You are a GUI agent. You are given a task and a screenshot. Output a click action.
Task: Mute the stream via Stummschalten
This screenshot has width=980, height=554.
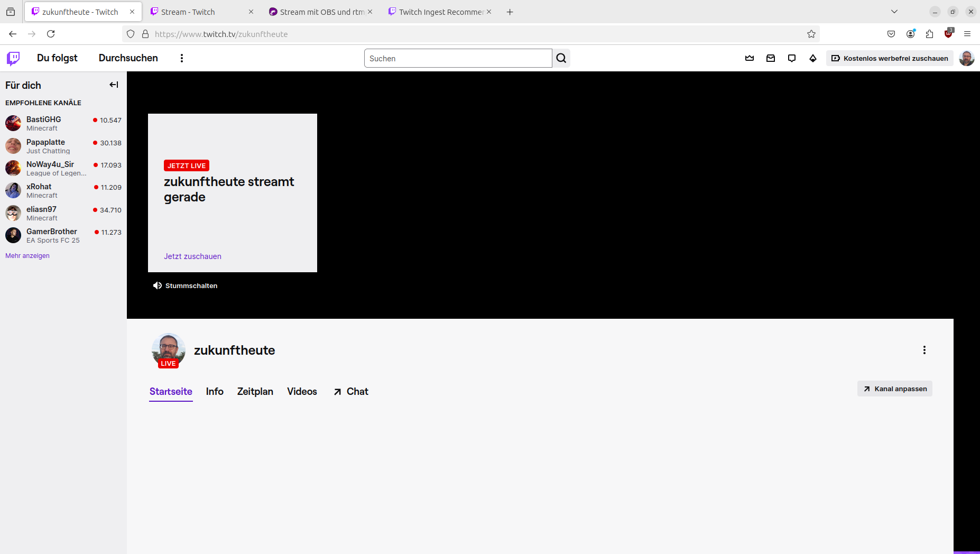[x=186, y=285]
